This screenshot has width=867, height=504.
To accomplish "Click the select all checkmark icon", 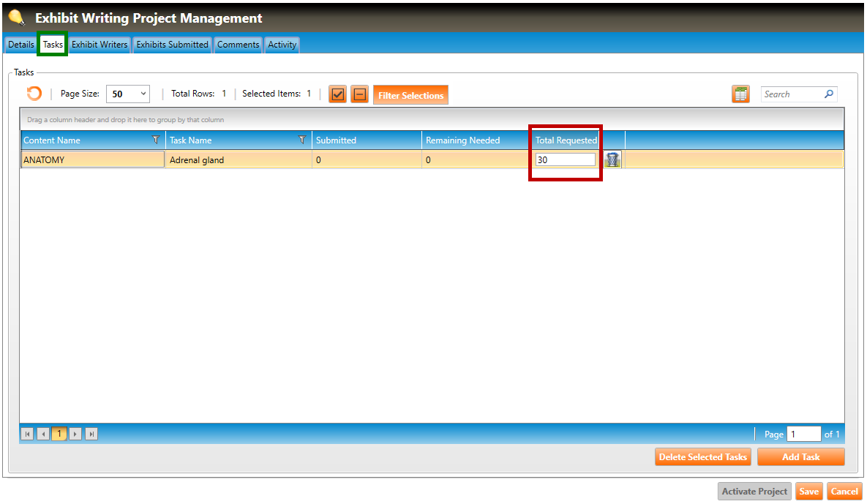I will pos(337,94).
